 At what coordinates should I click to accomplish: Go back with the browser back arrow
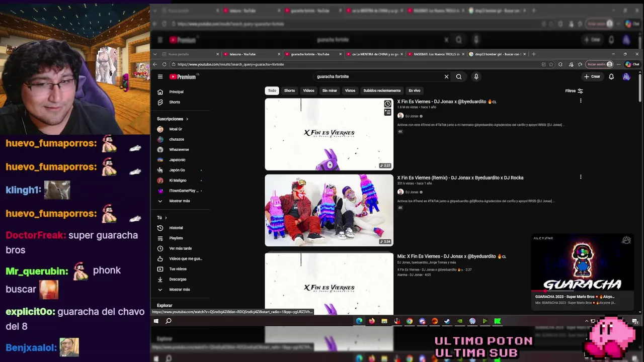pyautogui.click(x=155, y=64)
